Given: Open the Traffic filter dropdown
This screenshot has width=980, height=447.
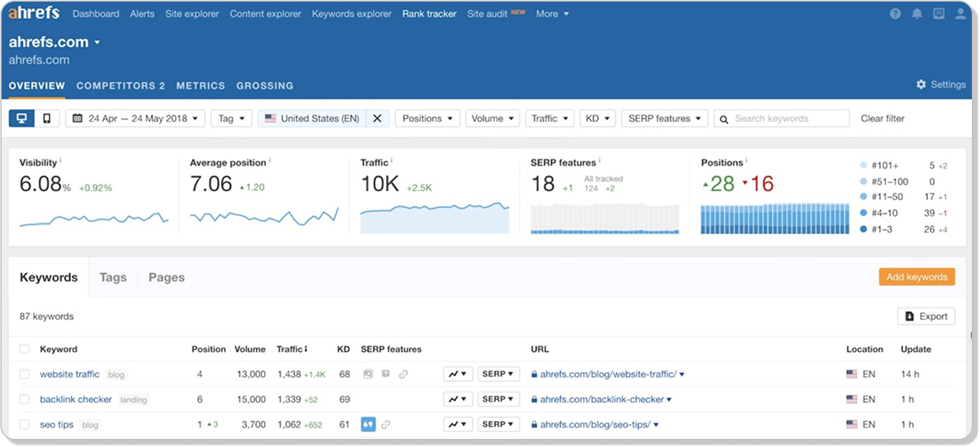Looking at the screenshot, I should click(x=550, y=119).
